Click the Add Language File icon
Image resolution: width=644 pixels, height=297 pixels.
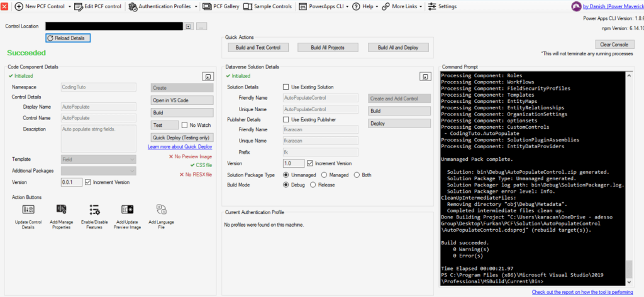[161, 210]
